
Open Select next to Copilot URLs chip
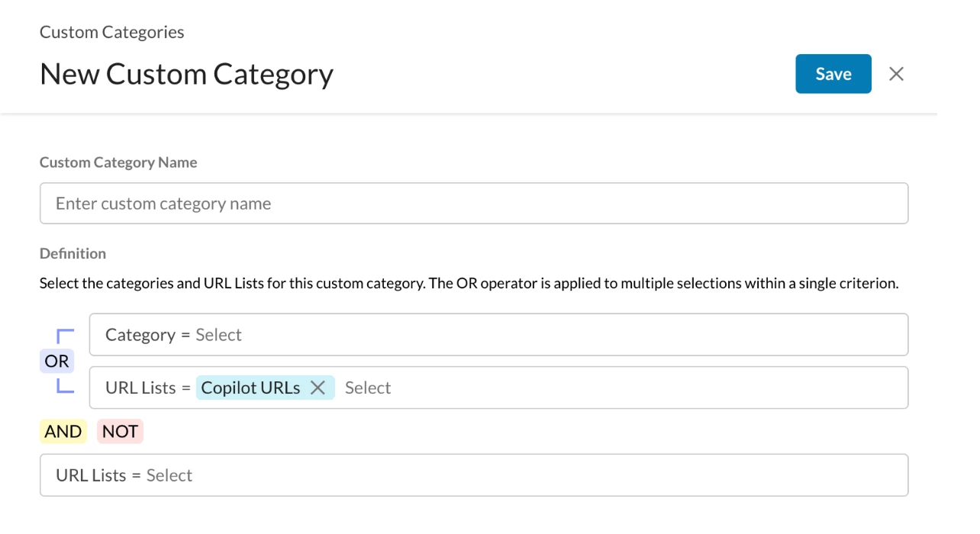pos(367,388)
